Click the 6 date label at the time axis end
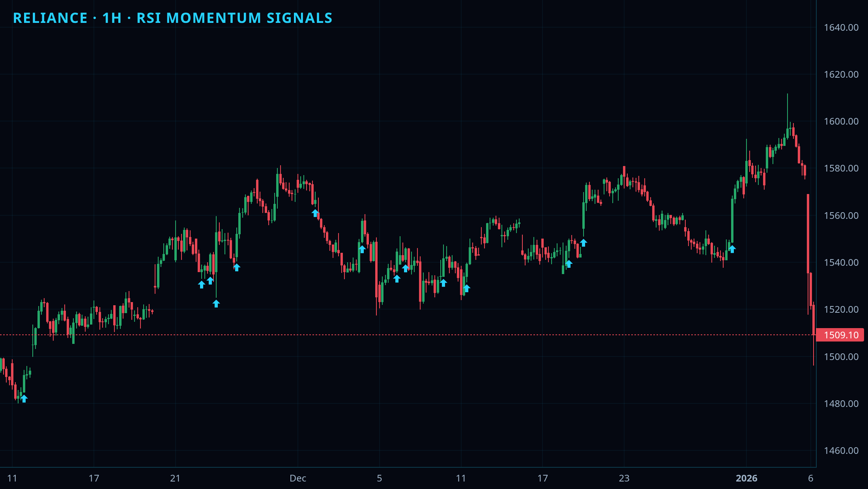Image resolution: width=868 pixels, height=489 pixels. [811, 478]
